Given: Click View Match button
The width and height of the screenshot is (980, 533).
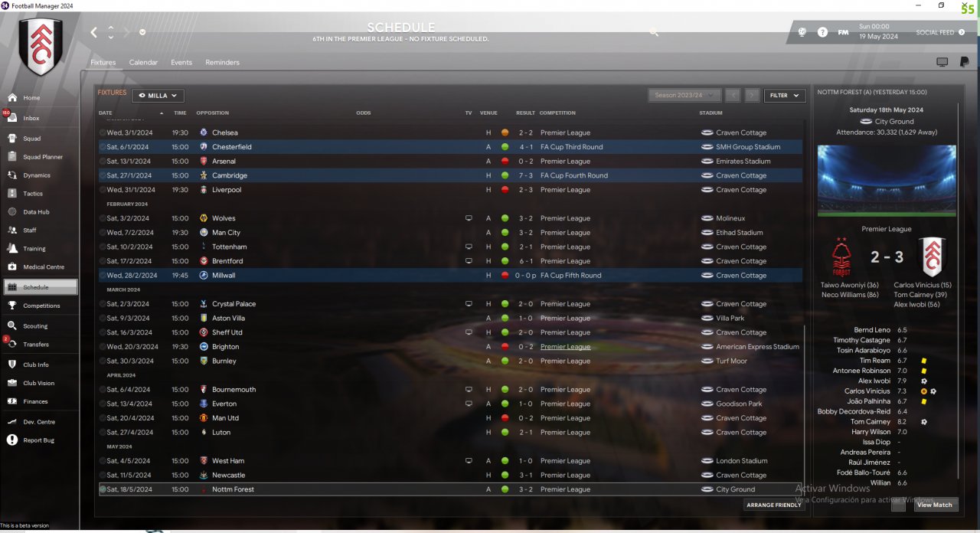Looking at the screenshot, I should (x=935, y=505).
